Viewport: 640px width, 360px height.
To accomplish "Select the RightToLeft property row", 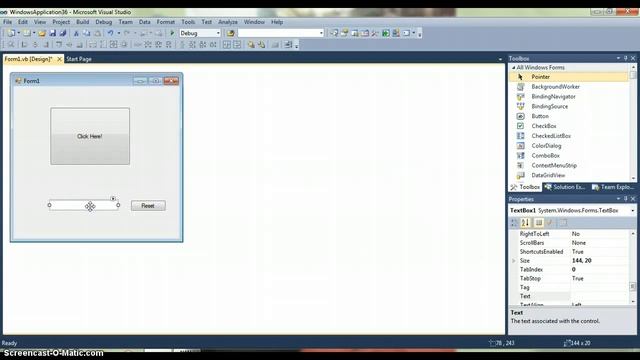I will coord(569,234).
